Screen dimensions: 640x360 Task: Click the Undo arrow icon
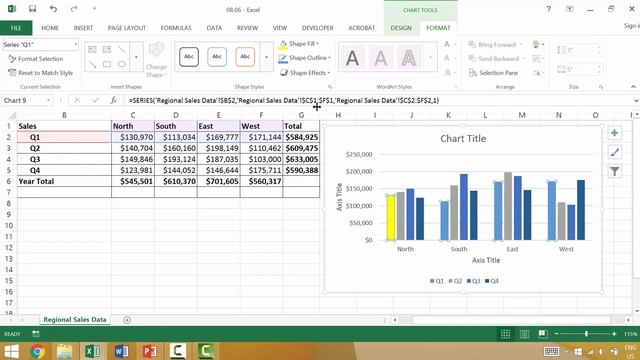coord(53,9)
